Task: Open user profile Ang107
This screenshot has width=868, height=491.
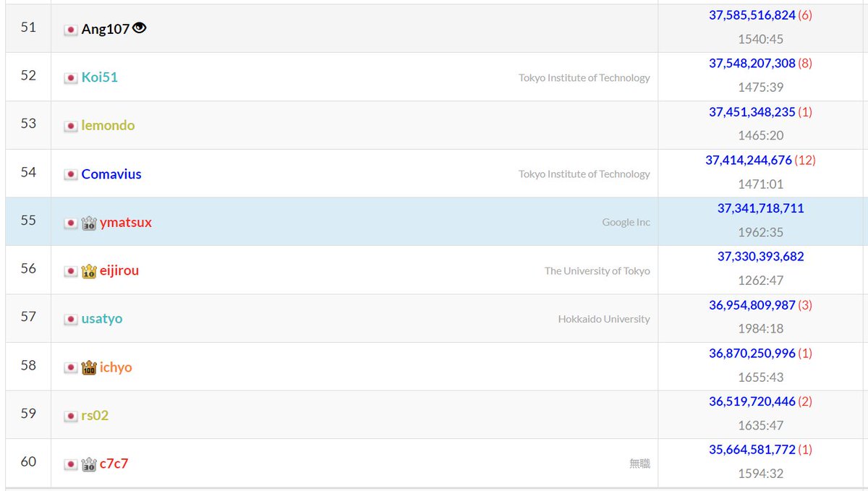Action: click(x=106, y=29)
